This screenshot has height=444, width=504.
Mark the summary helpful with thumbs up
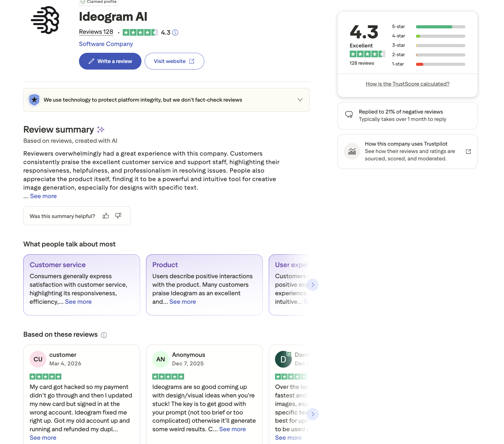coord(106,216)
